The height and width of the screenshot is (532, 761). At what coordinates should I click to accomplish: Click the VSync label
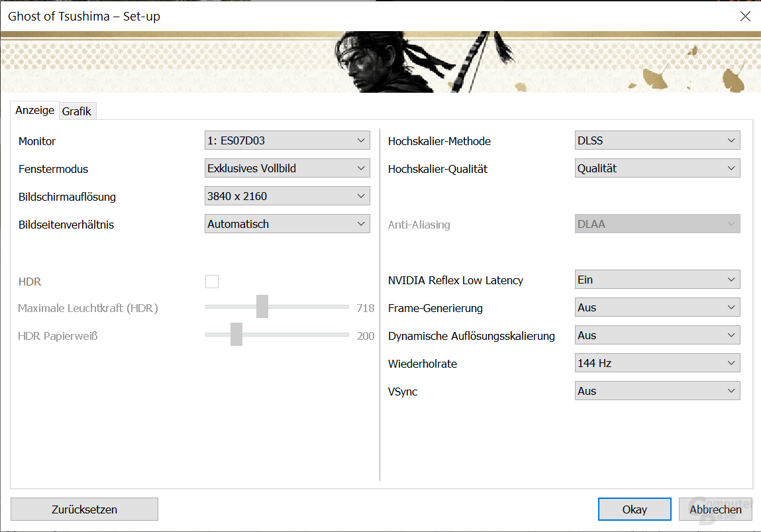point(402,392)
